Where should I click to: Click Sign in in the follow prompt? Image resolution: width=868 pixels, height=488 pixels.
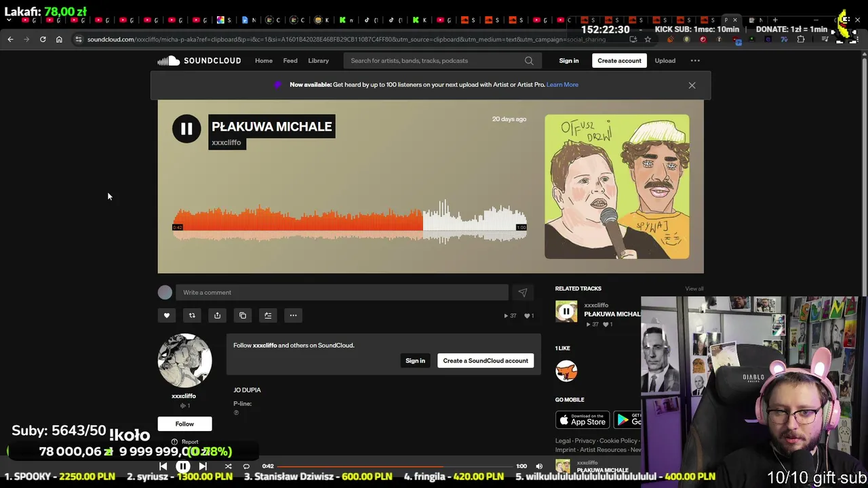coord(415,361)
